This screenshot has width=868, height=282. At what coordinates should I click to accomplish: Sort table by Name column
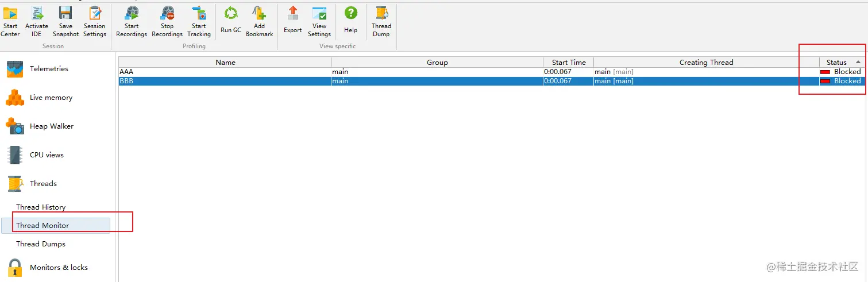225,63
